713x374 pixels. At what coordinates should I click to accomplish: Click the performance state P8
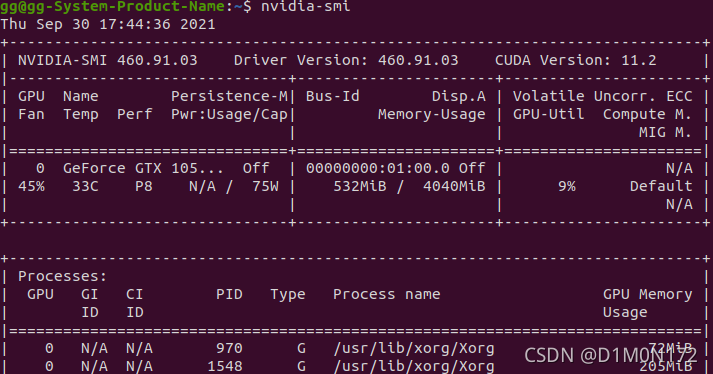(144, 186)
